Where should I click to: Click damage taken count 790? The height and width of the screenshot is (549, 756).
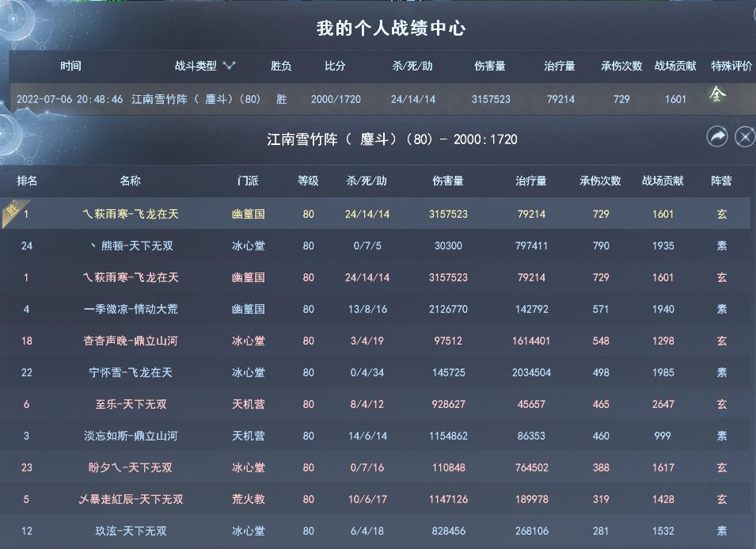601,246
